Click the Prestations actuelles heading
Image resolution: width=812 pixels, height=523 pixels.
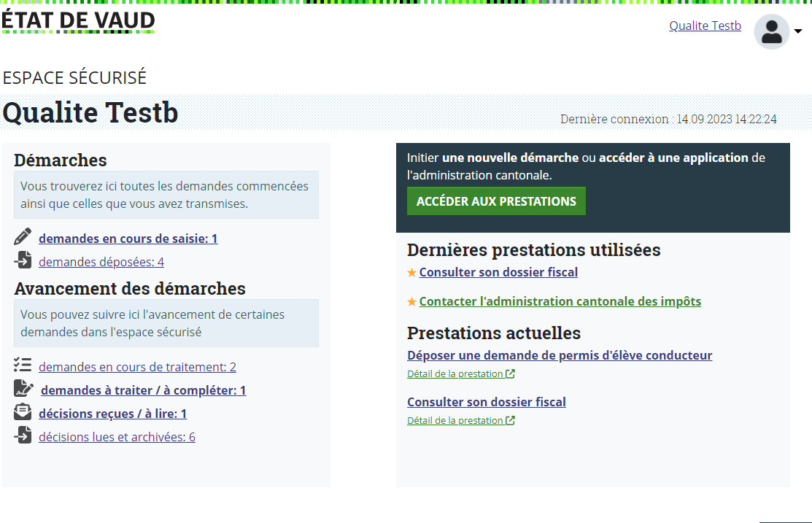click(x=493, y=333)
